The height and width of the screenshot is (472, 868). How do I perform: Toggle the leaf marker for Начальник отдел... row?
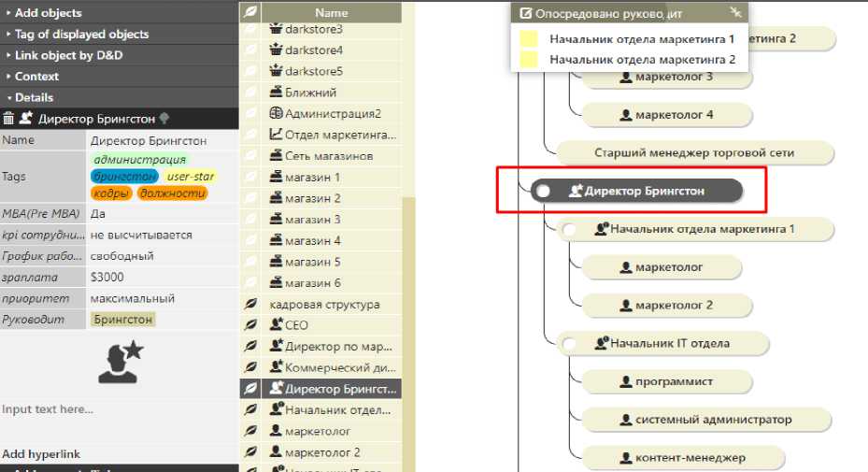250,409
